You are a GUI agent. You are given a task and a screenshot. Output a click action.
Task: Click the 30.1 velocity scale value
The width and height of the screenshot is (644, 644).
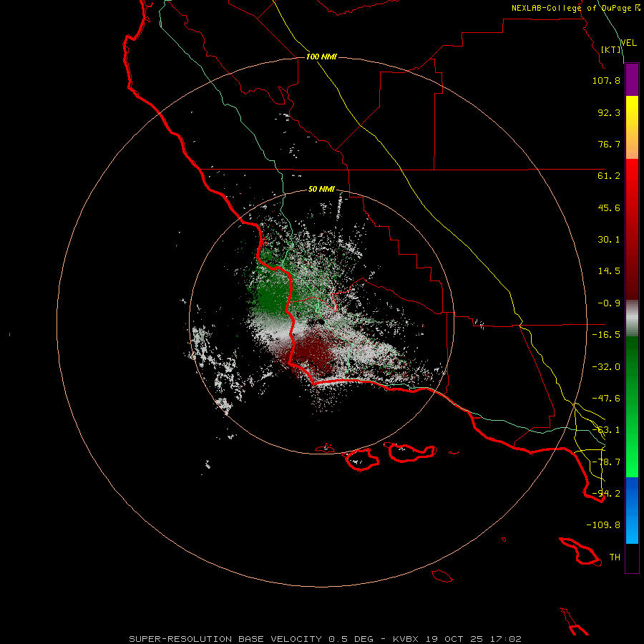609,240
